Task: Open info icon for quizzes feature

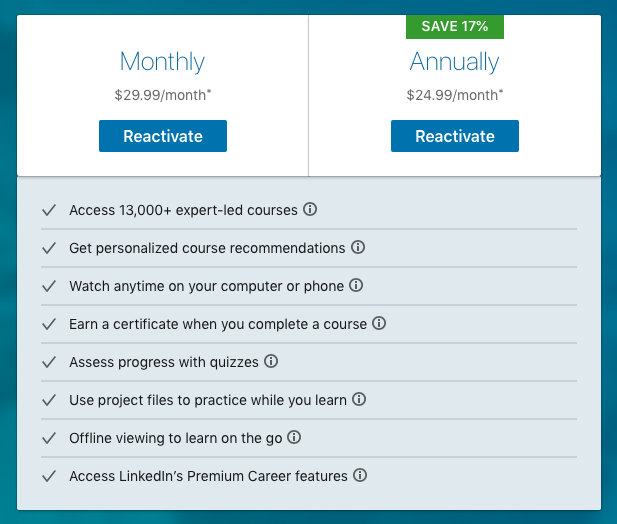Action: (271, 362)
